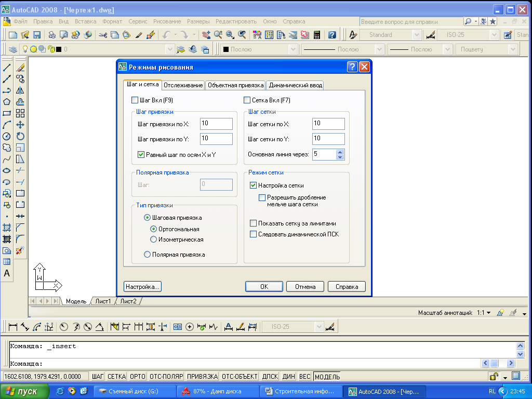Click the Undo arrow icon
Screen dimensions: 532x399
click(x=166, y=35)
